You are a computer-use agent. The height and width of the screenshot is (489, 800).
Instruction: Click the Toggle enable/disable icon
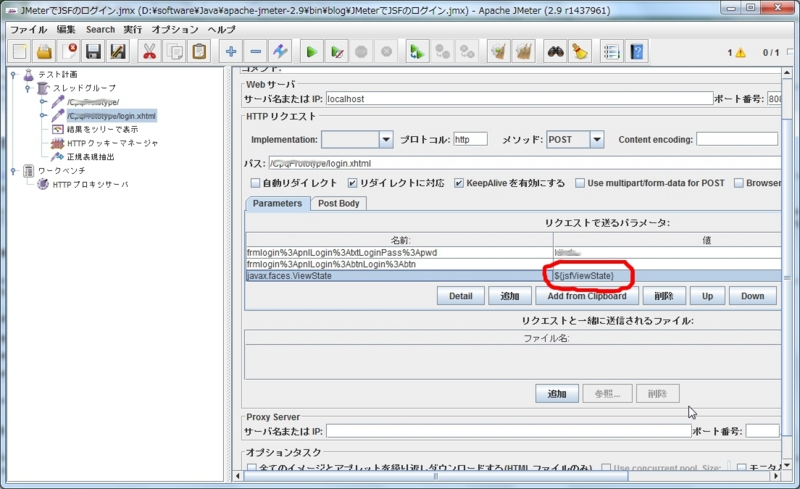pyautogui.click(x=280, y=52)
